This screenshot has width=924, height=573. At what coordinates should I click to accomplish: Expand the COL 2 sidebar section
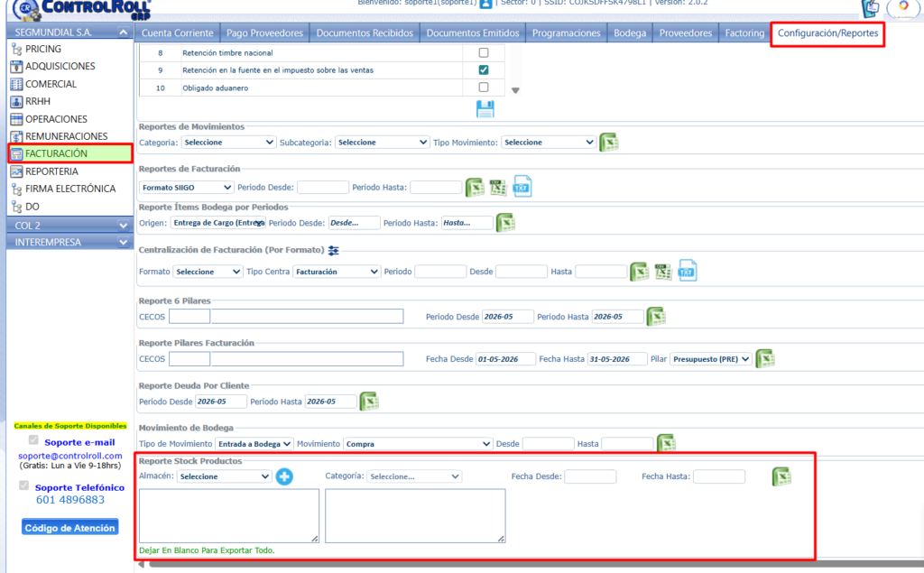[69, 226]
